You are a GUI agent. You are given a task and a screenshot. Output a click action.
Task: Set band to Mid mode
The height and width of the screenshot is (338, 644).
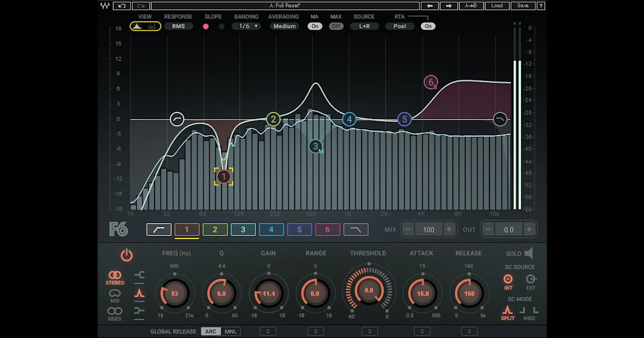click(x=115, y=296)
